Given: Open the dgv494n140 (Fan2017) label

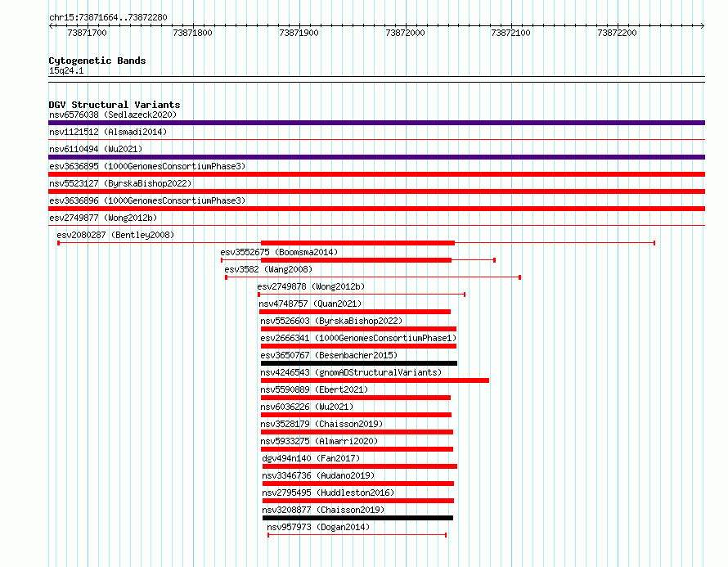Looking at the screenshot, I should (x=311, y=458).
